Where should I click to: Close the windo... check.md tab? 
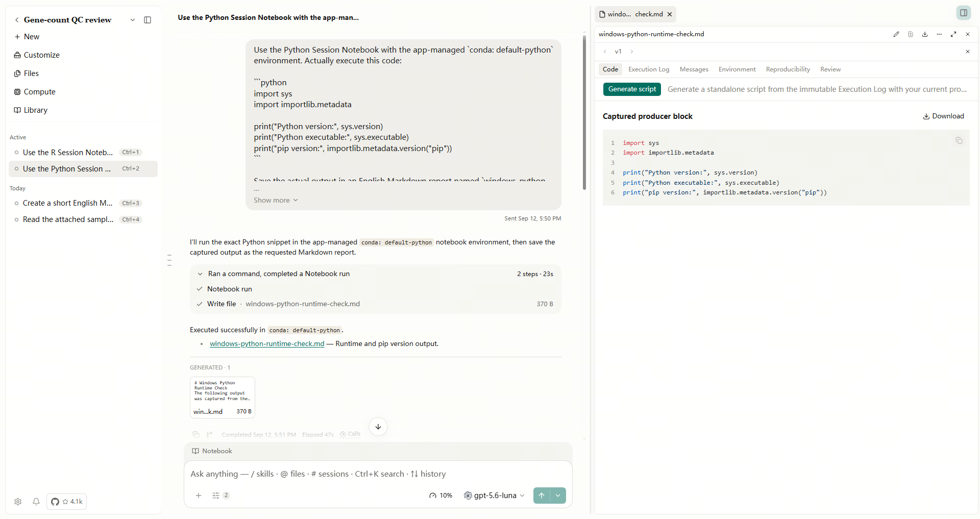click(670, 14)
